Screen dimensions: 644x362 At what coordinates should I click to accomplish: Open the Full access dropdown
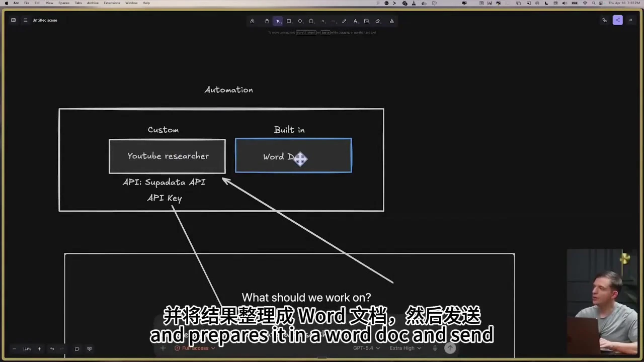[x=195, y=348]
